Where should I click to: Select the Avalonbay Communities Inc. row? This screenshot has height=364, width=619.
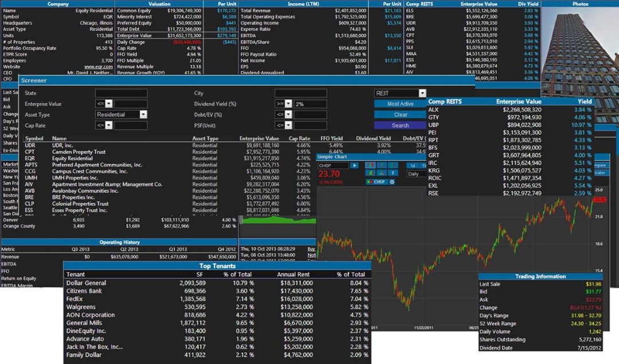tap(170, 191)
